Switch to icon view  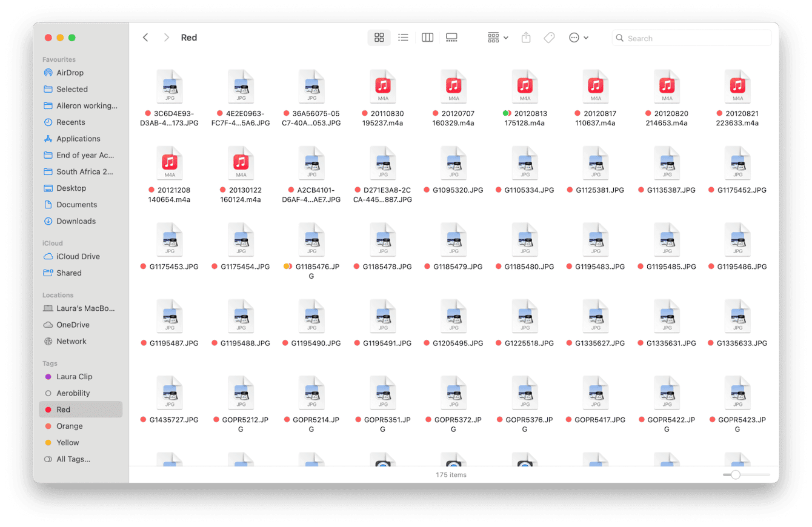coord(379,37)
